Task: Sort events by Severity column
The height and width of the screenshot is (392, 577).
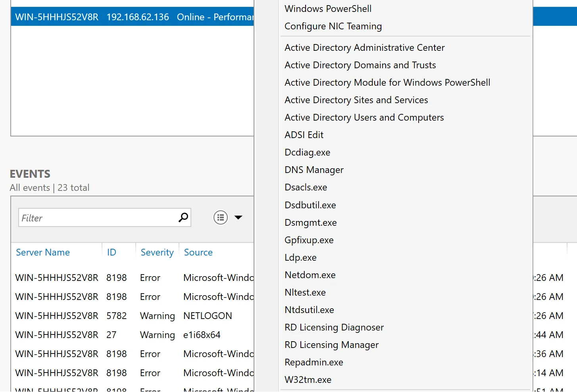Action: [157, 252]
